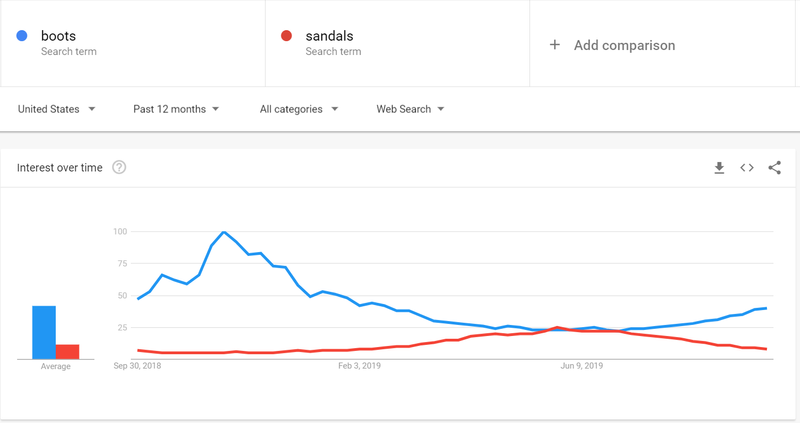This screenshot has height=423, width=800.
Task: Open the Interest over time help icon
Action: (120, 168)
